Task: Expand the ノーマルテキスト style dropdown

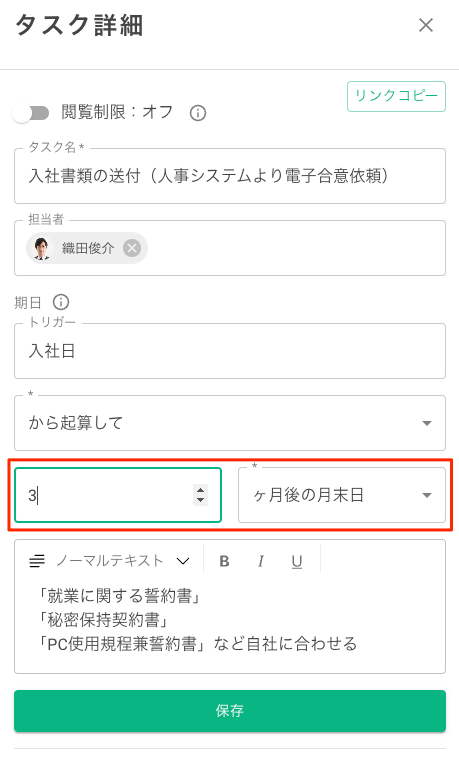Action: [x=122, y=561]
